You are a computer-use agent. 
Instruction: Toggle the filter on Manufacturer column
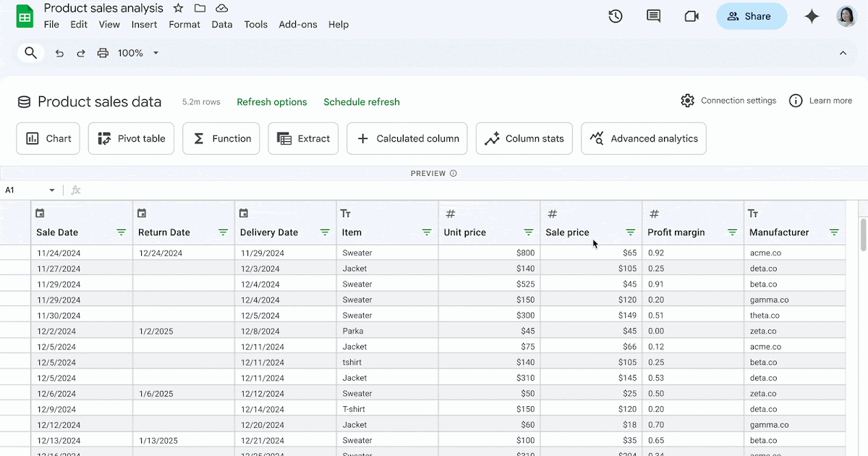pos(834,232)
